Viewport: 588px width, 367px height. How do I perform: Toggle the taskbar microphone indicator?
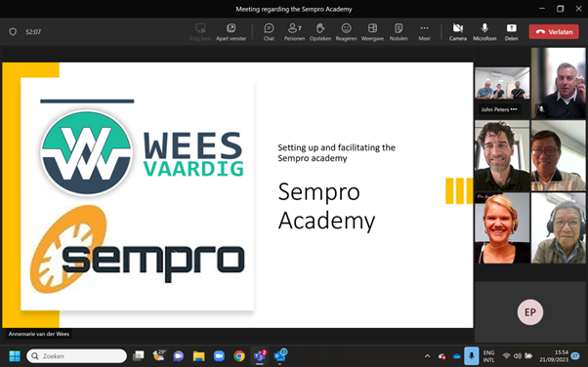coord(472,355)
